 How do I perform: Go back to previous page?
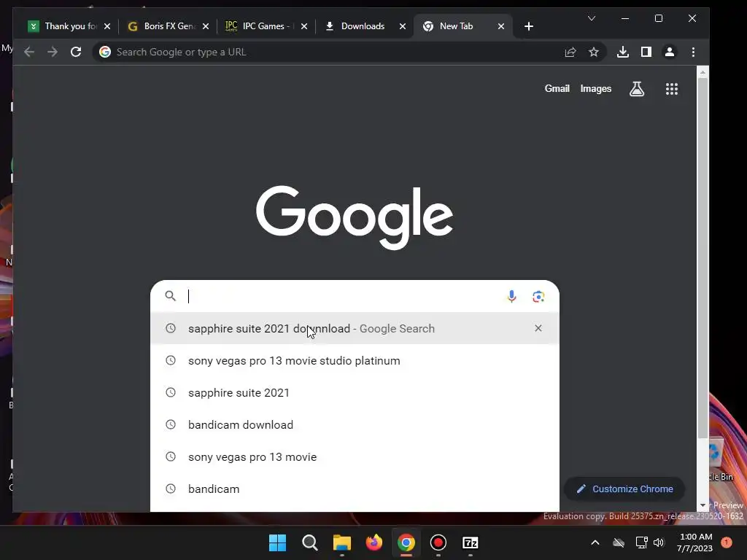tap(29, 52)
